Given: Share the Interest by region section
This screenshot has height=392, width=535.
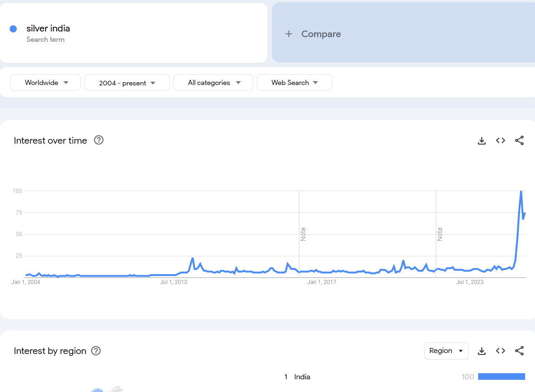Looking at the screenshot, I should coord(519,351).
